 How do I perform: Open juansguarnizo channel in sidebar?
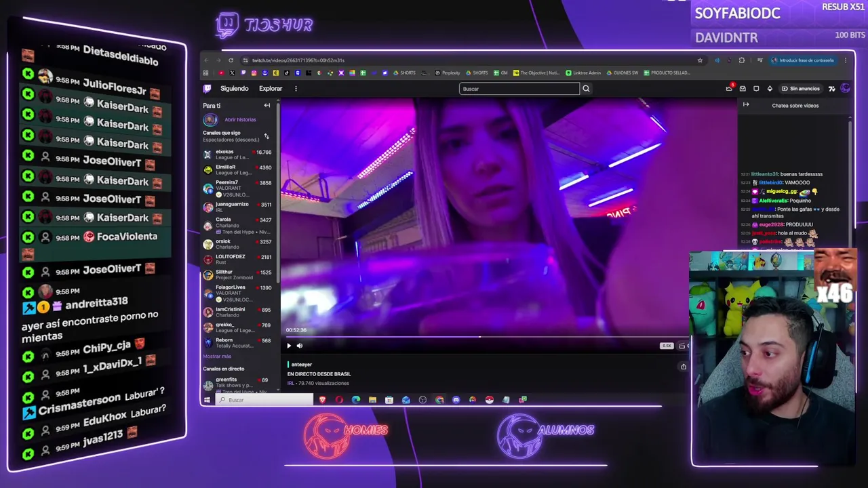point(237,207)
